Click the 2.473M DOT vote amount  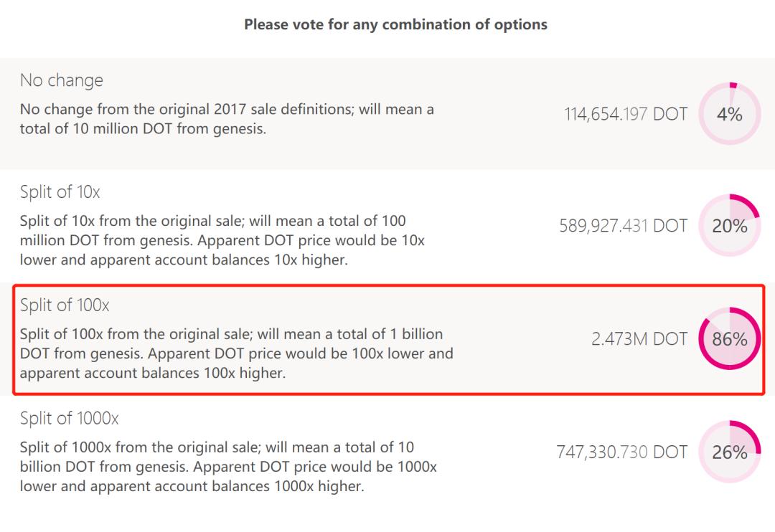[639, 339]
